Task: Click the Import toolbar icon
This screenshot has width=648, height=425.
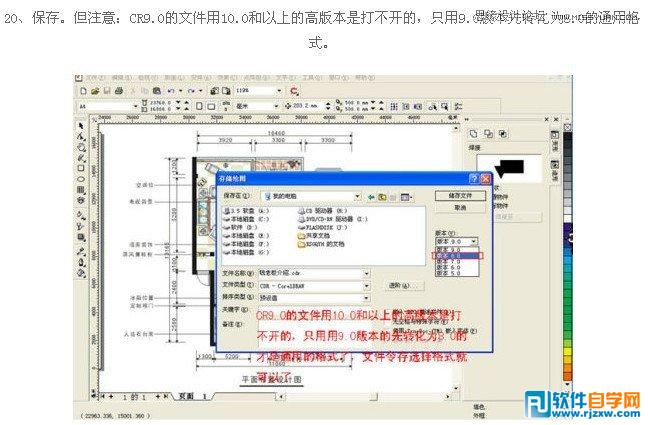Action: (214, 91)
